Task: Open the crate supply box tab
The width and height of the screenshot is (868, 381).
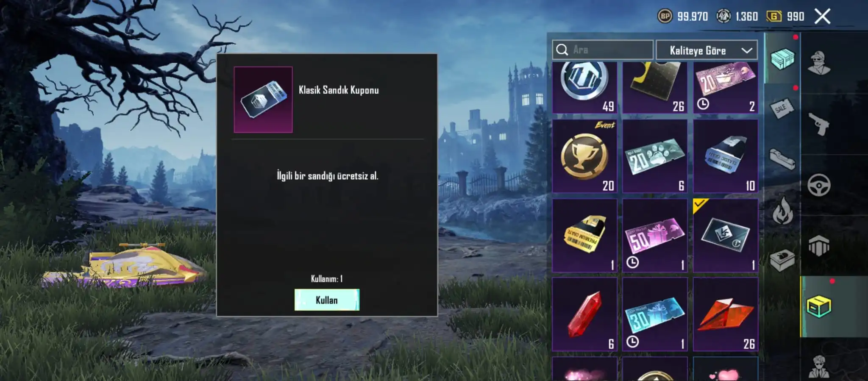Action: 782,58
